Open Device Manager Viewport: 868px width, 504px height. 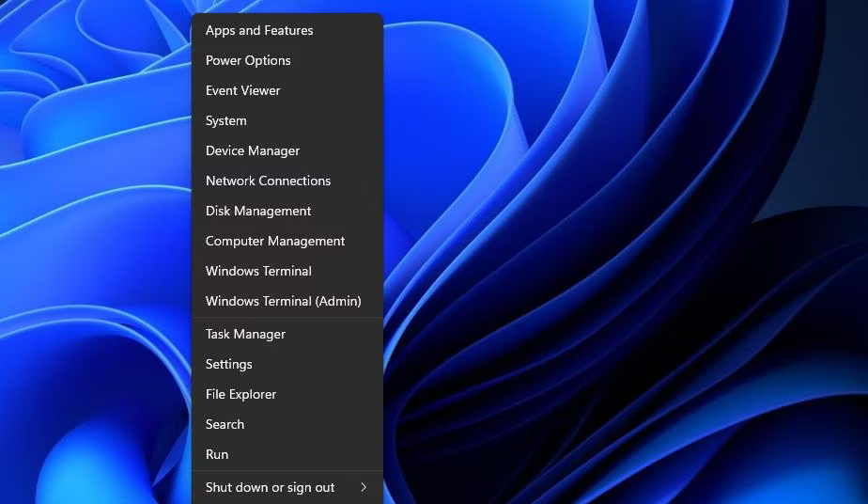click(287, 150)
